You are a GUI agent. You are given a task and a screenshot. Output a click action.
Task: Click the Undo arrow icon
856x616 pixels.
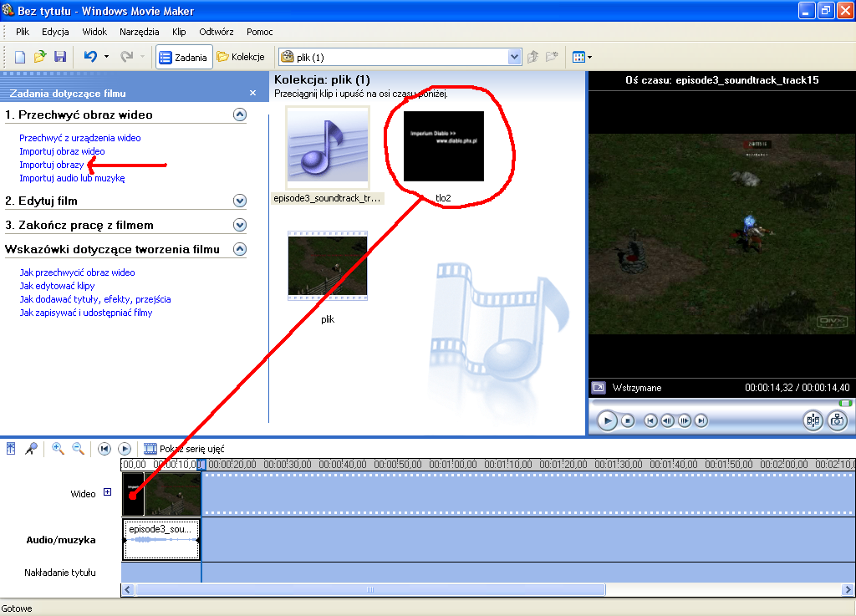click(x=90, y=57)
